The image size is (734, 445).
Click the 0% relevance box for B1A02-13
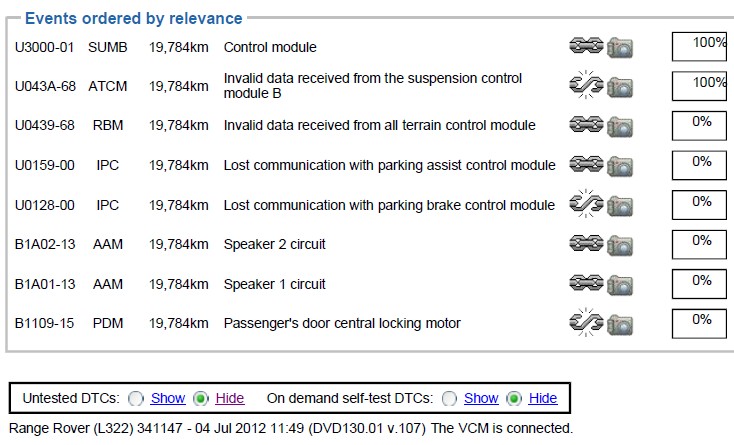[x=699, y=244]
